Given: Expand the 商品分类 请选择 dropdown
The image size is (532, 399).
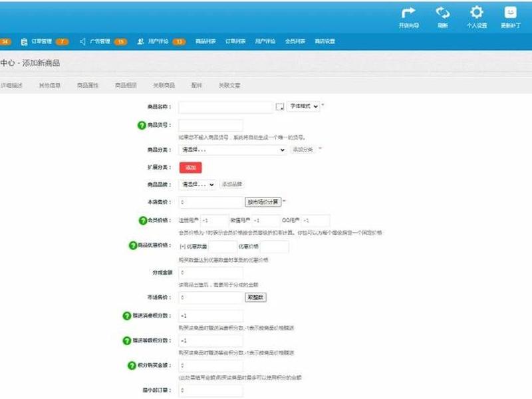Looking at the screenshot, I should 233,150.
